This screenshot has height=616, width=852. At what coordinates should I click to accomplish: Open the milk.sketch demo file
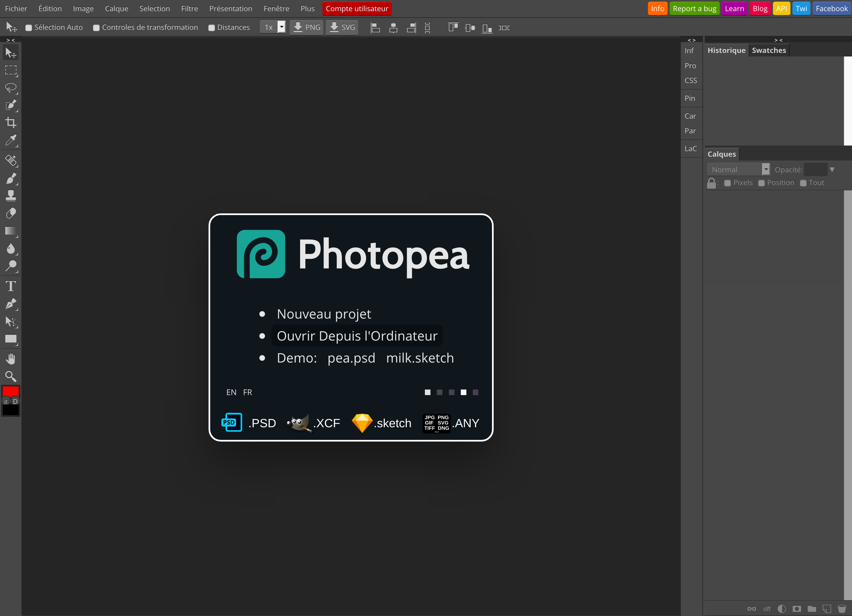pos(420,358)
